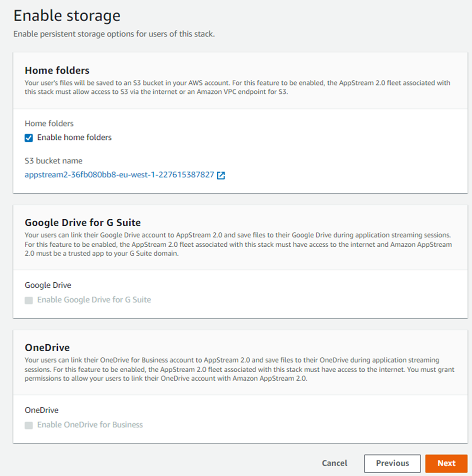472x476 pixels.
Task: Tick the Enable OneDrive for Business checkbox
Action: (29, 425)
